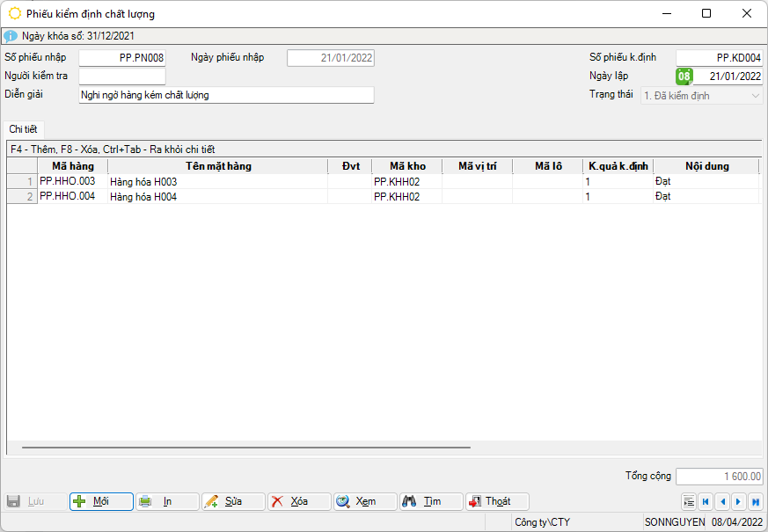Go to the next record

point(739,501)
